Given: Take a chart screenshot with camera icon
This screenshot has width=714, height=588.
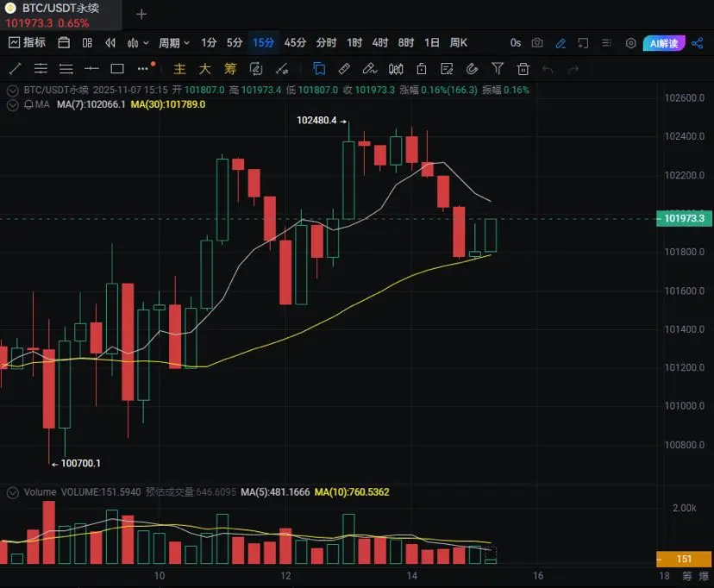Looking at the screenshot, I should point(537,43).
